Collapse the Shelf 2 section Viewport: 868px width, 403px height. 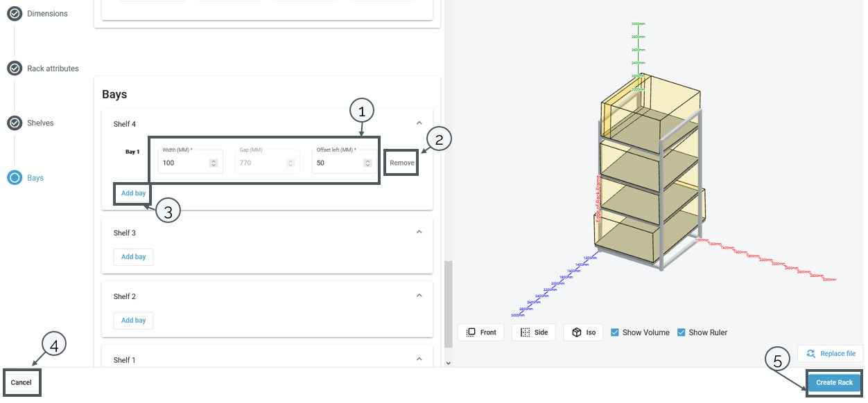point(419,296)
